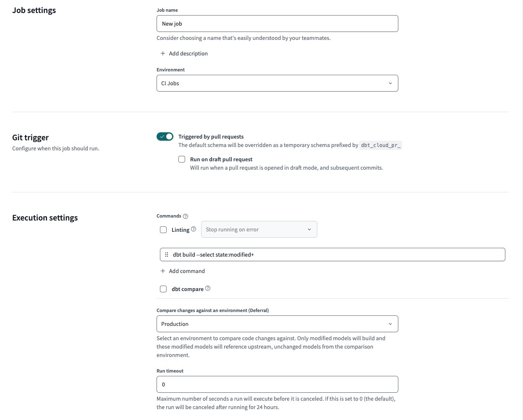Click the Add command link
The height and width of the screenshot is (420, 523).
(186, 271)
